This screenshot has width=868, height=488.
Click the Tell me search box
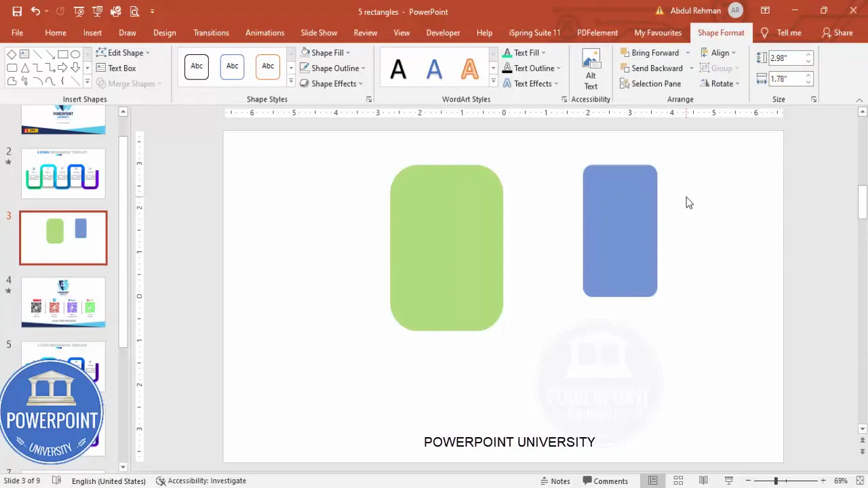pos(781,33)
